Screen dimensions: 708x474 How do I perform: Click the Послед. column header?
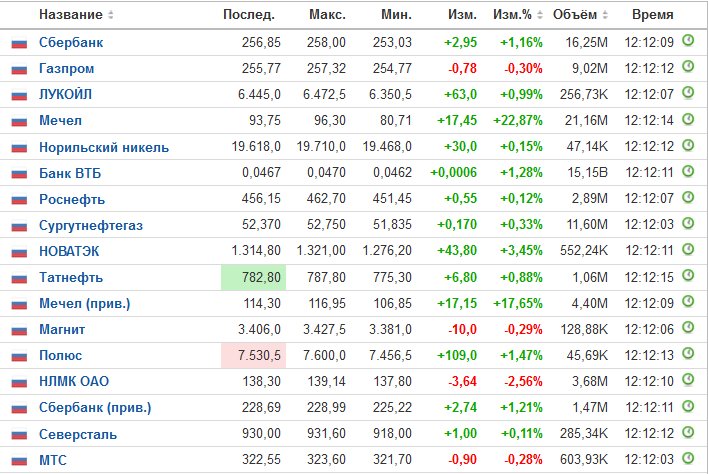pyautogui.click(x=249, y=14)
